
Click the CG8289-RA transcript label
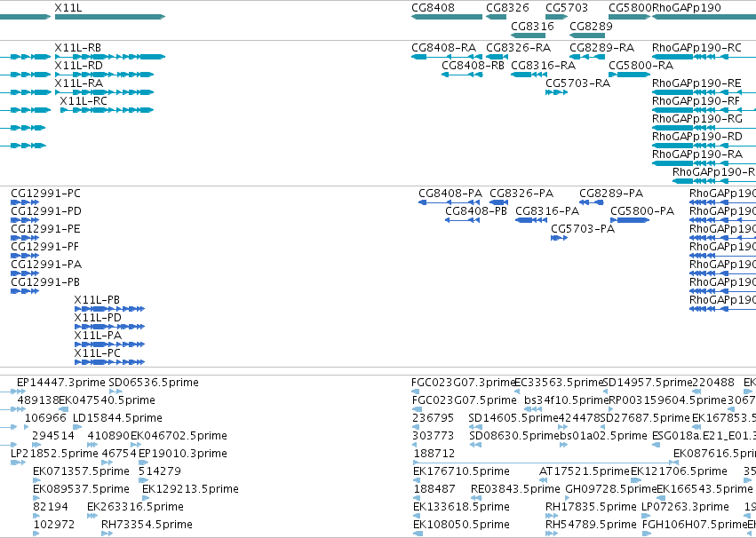click(601, 48)
